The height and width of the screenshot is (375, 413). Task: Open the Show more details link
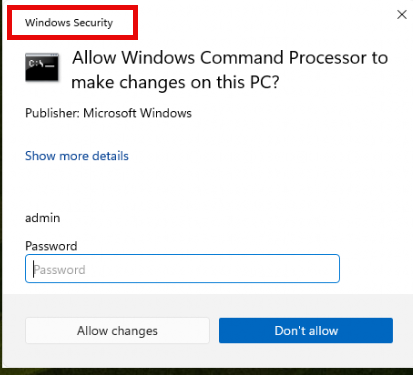point(77,156)
